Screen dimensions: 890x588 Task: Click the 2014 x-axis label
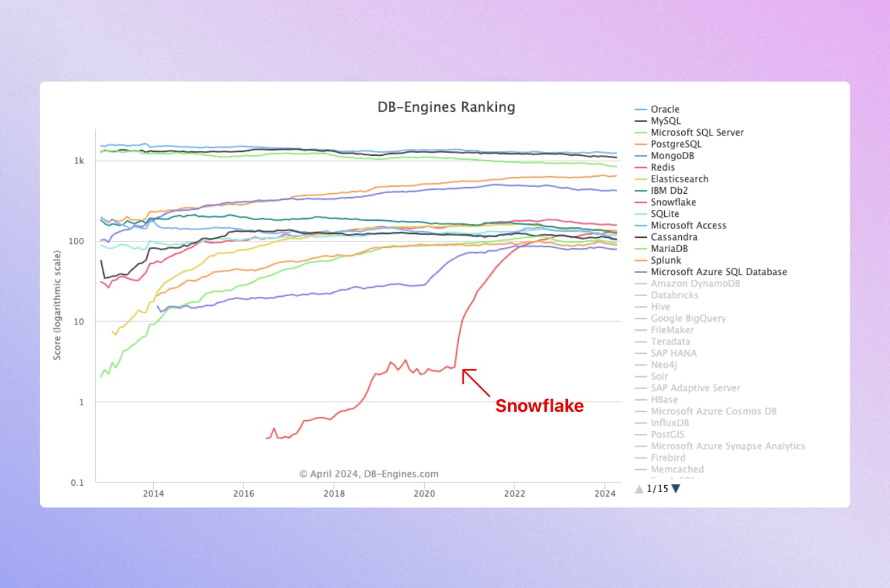click(153, 493)
